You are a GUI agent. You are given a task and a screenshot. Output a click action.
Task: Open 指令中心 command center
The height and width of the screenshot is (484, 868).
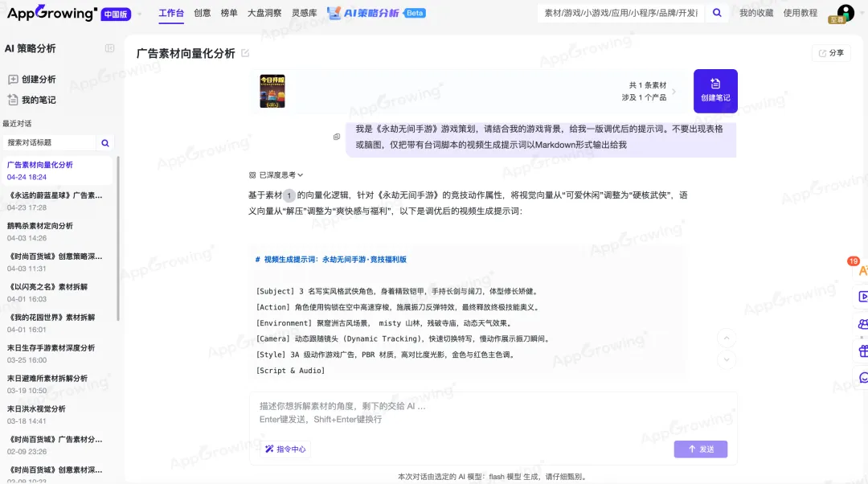pyautogui.click(x=285, y=449)
